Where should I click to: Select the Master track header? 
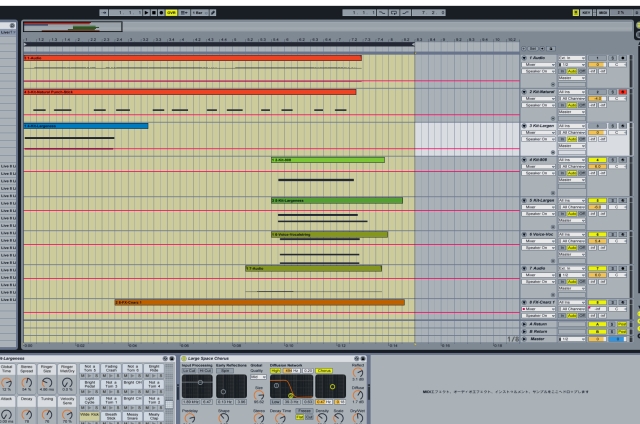pyautogui.click(x=536, y=339)
